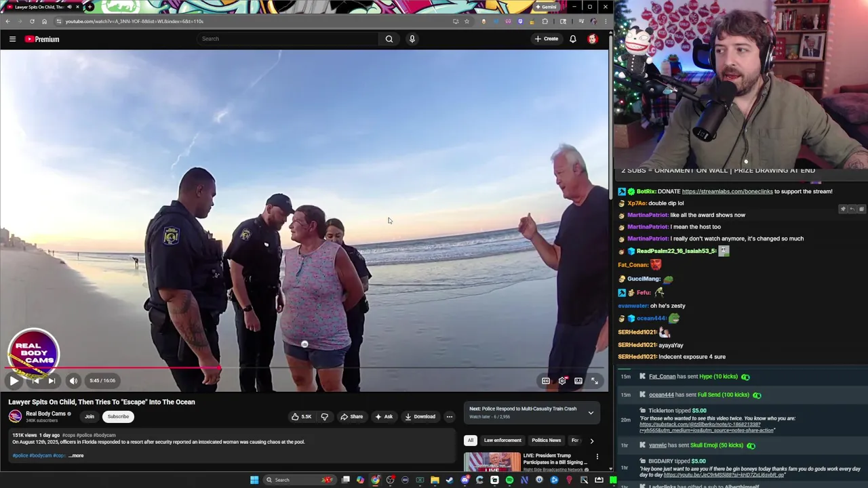Click the Ask button below video
This screenshot has width=868, height=488.
click(384, 417)
